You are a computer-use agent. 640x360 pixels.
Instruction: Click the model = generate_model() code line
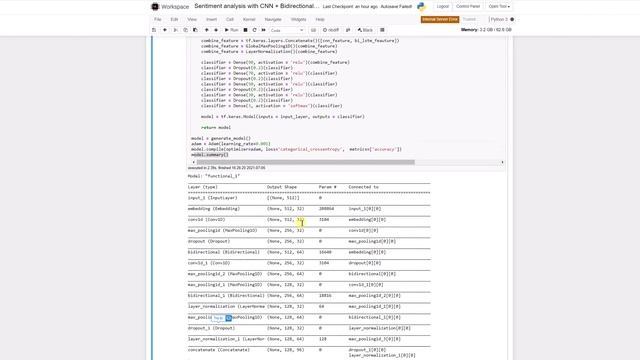click(221, 138)
